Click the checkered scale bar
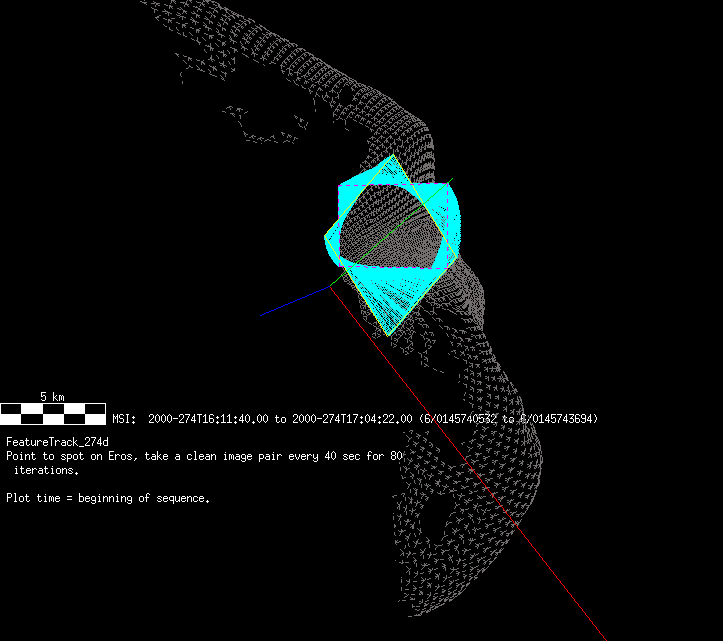723x641 pixels. 53,414
